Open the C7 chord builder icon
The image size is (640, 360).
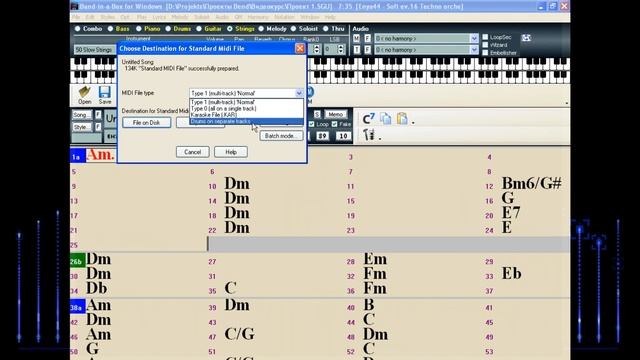[x=369, y=119]
